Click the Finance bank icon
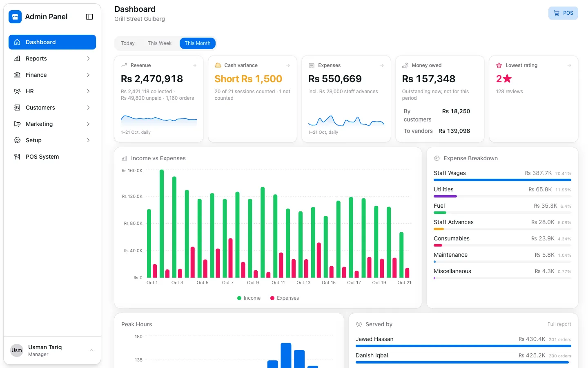This screenshot has width=588, height=368. [17, 75]
